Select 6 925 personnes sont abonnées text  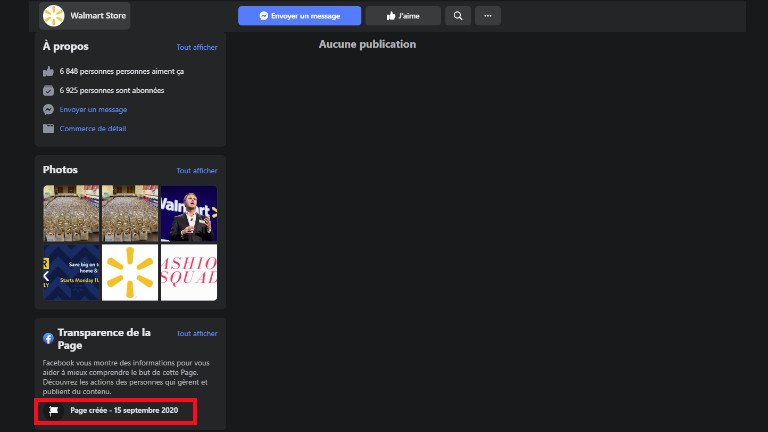tap(112, 91)
